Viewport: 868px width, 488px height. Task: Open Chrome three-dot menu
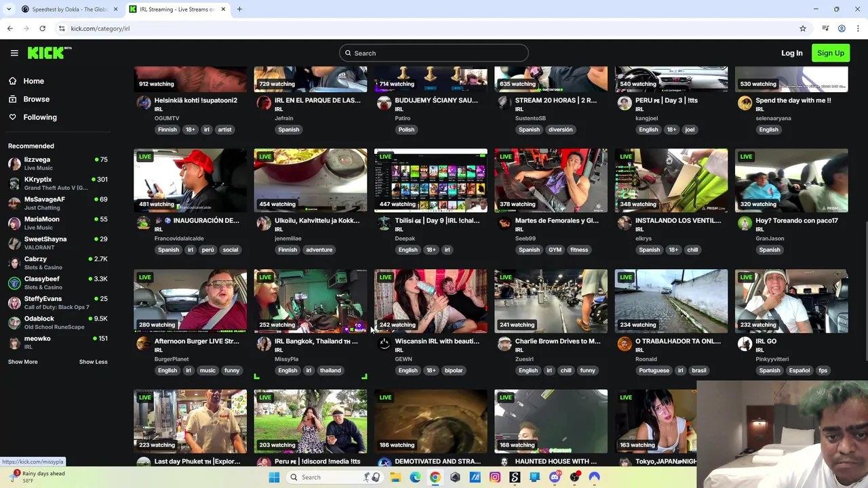[859, 28]
